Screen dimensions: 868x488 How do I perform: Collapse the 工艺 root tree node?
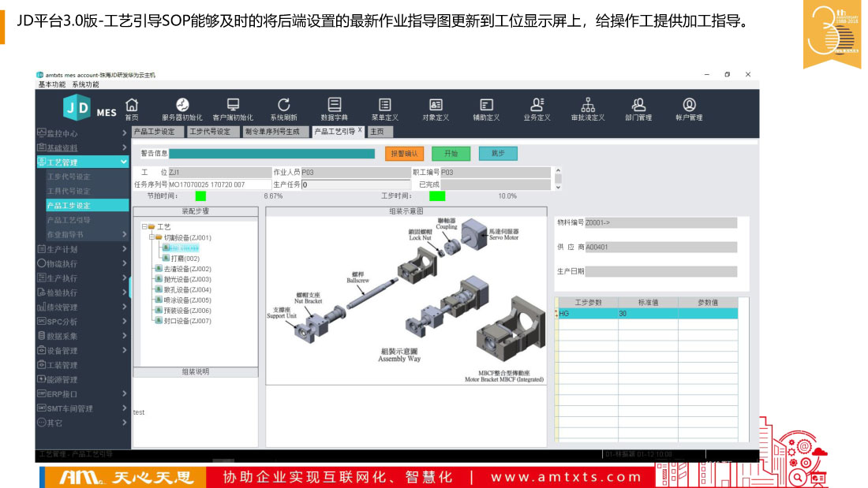143,227
